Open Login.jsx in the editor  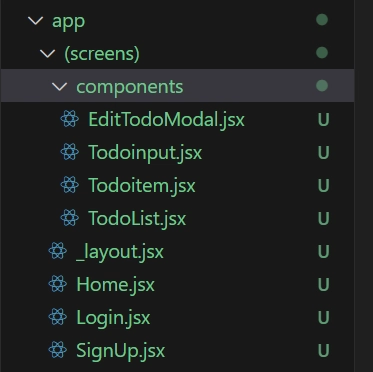pyautogui.click(x=113, y=317)
